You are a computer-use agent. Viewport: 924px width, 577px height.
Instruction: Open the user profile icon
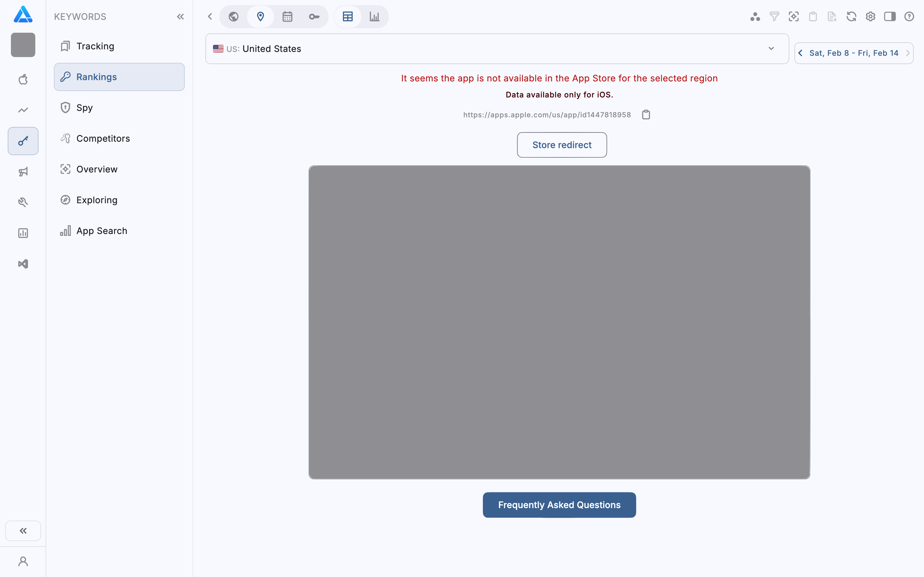point(23,561)
